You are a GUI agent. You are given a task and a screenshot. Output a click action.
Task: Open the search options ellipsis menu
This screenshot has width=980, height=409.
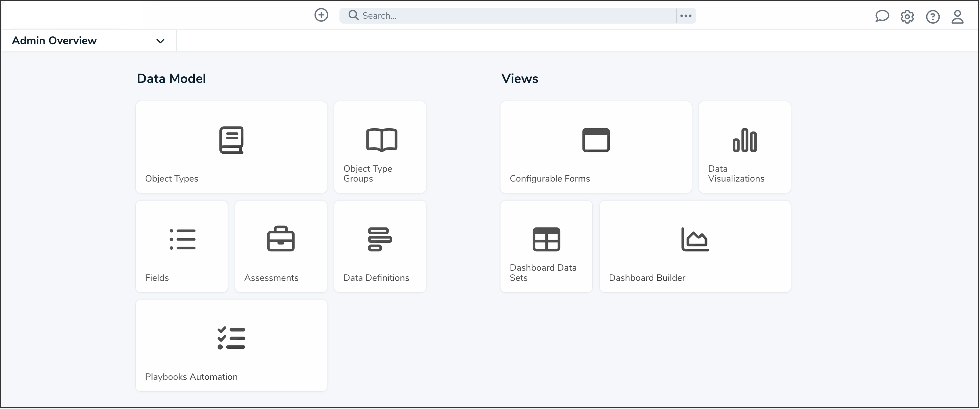pyautogui.click(x=685, y=16)
